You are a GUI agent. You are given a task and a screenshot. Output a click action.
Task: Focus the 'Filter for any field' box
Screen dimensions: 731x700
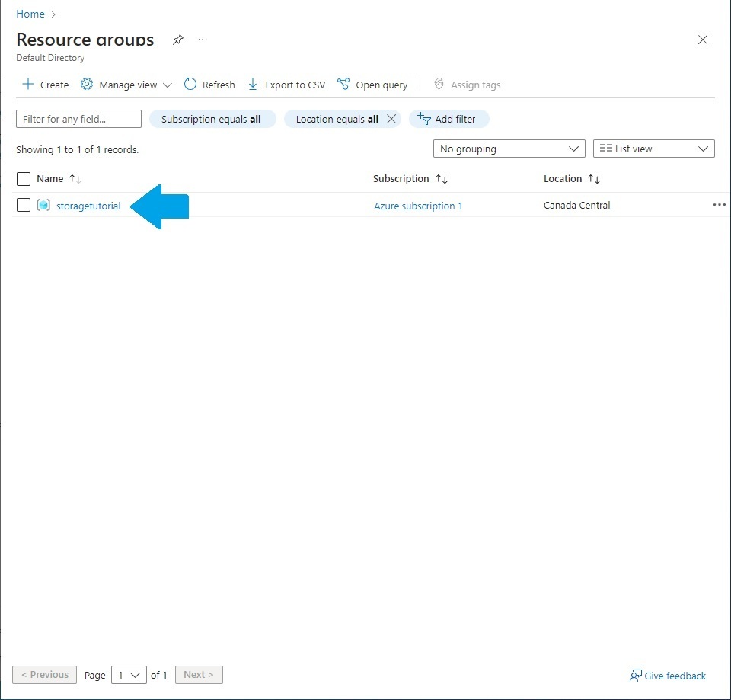pyautogui.click(x=78, y=119)
